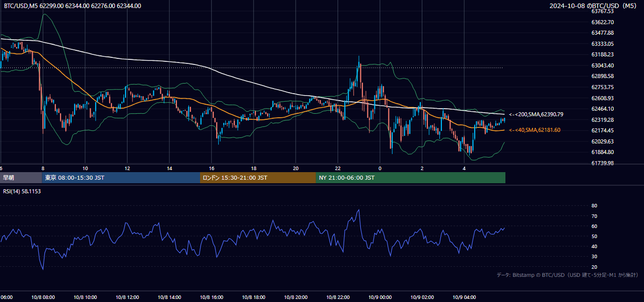Click the 62319.28 price axis value
Image resolution: width=644 pixels, height=302 pixels.
pyautogui.click(x=602, y=120)
